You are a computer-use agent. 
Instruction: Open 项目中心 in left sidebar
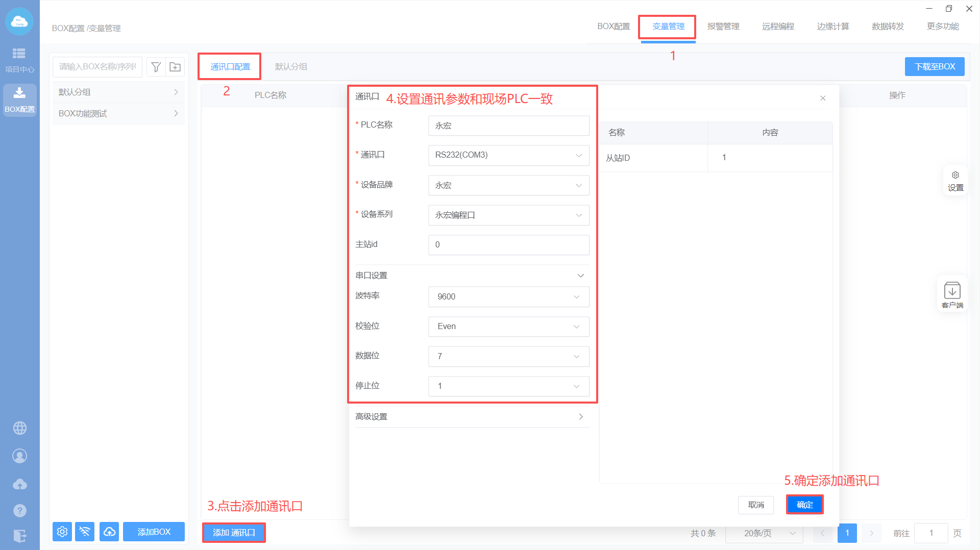tap(19, 60)
